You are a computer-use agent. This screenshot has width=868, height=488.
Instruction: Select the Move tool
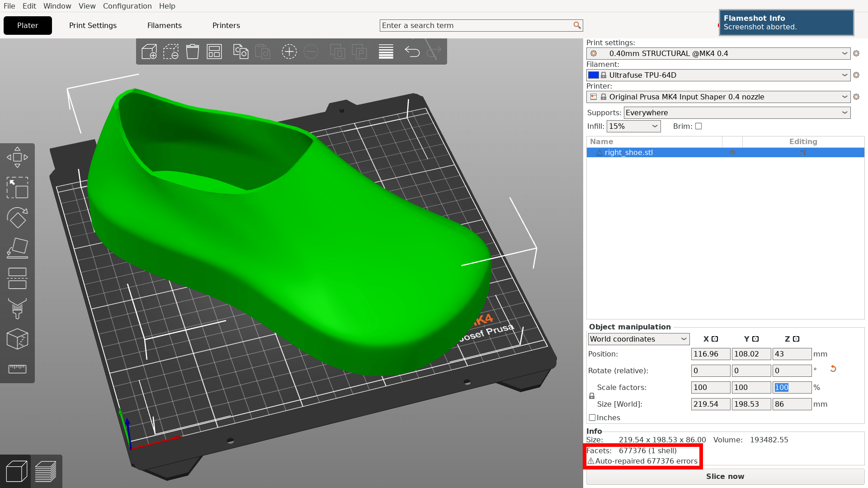click(17, 157)
